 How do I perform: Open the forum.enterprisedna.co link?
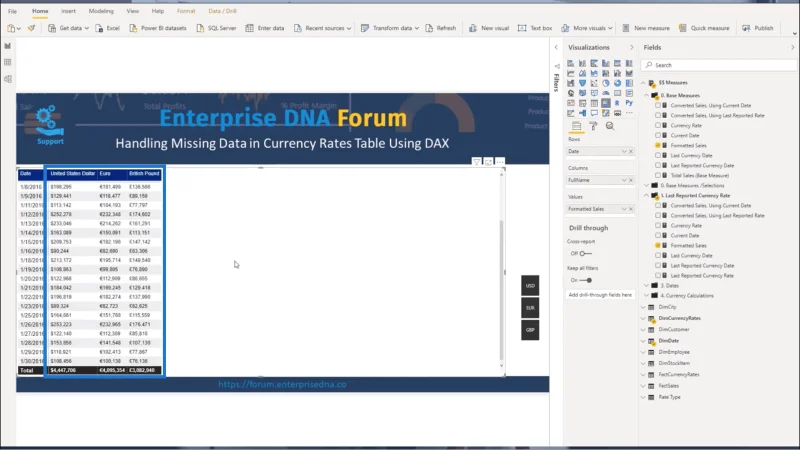click(282, 384)
